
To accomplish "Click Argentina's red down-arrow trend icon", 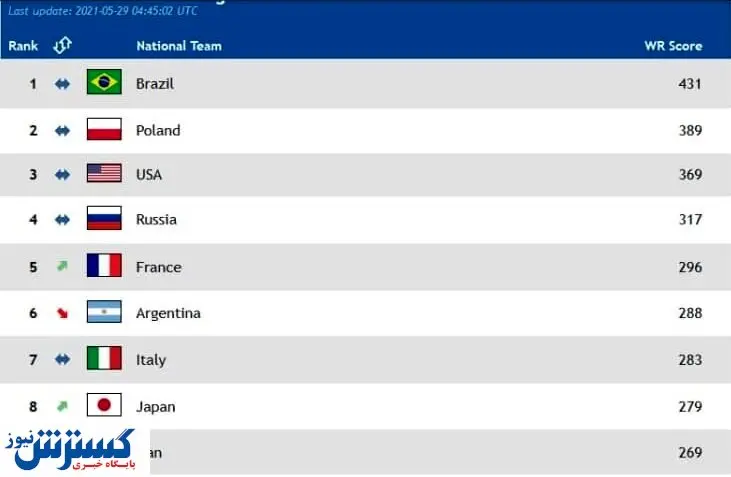I will coord(62,313).
